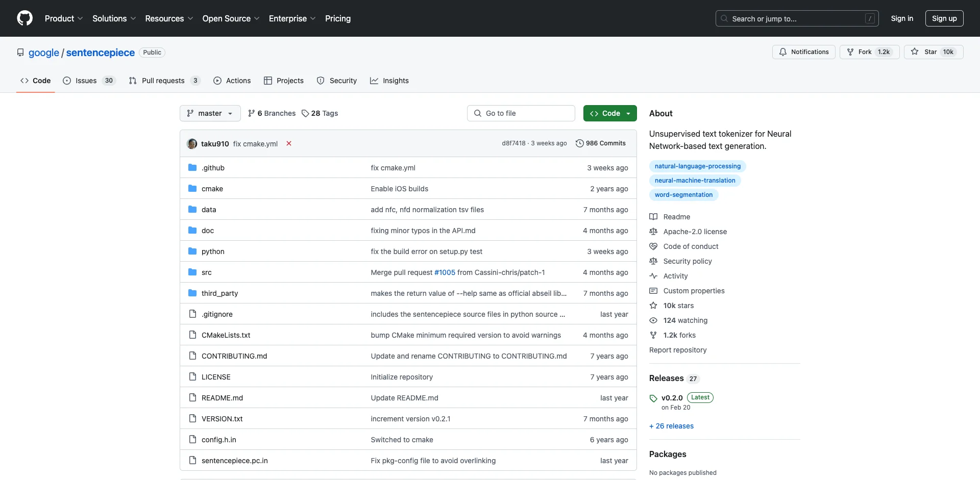Click the Notifications button
Screen dimensions: 980x480
804,52
